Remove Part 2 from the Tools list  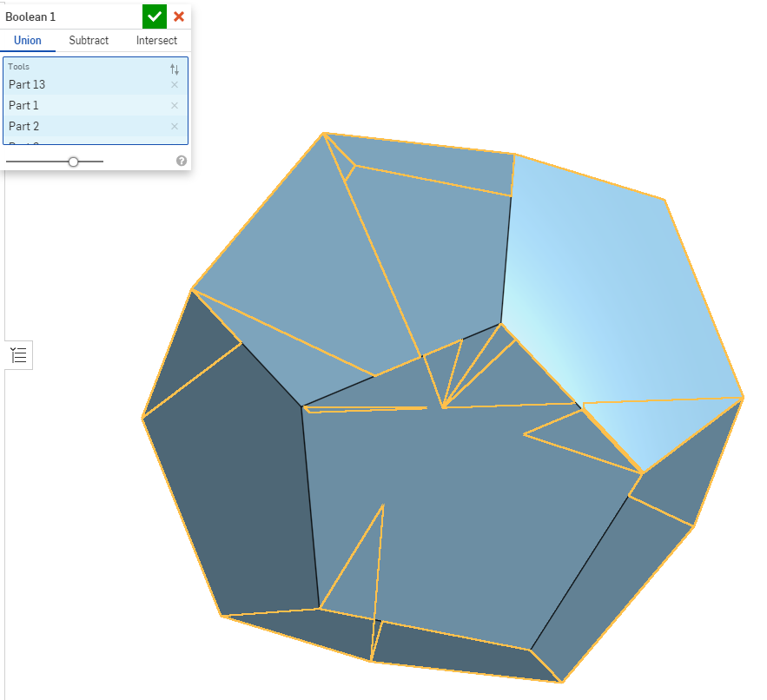coord(175,126)
